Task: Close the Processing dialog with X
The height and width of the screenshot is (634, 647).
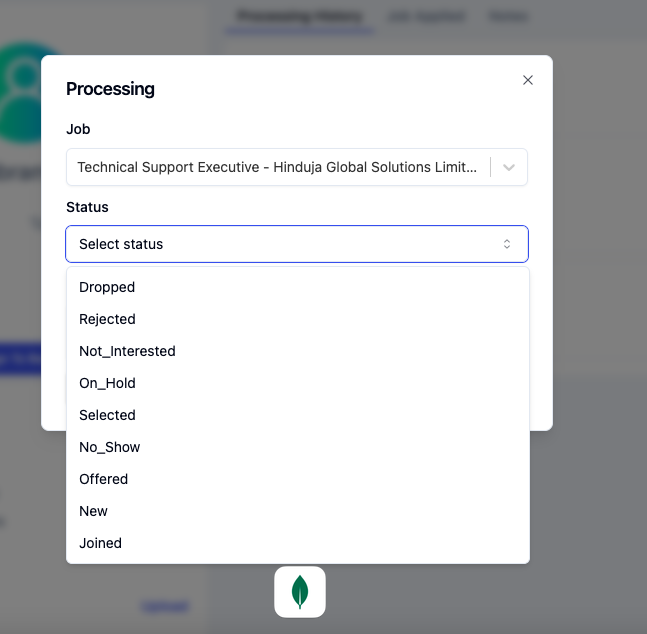Action: [x=528, y=80]
